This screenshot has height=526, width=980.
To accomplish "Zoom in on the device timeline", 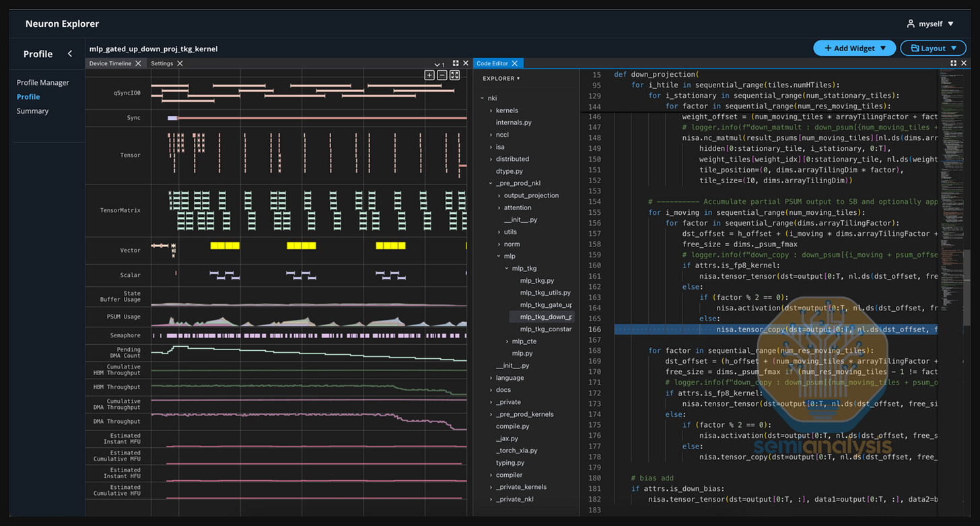I will 429,75.
